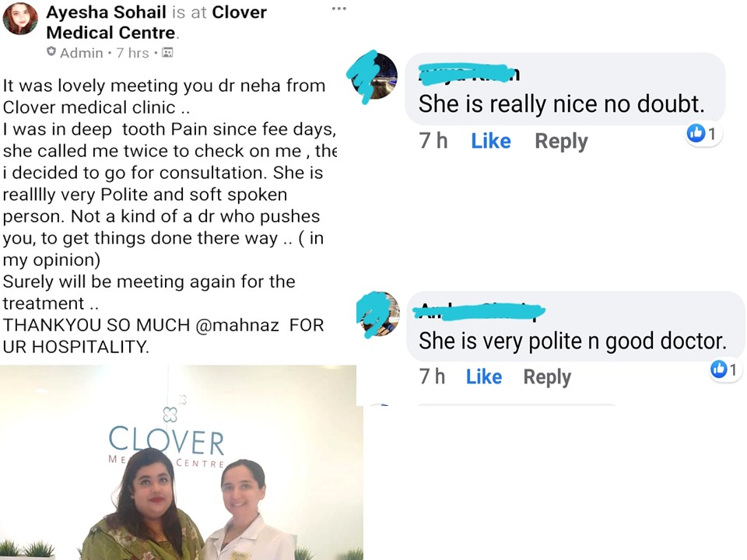
Task: Click the 7 hrs post timestamp
Action: click(132, 53)
